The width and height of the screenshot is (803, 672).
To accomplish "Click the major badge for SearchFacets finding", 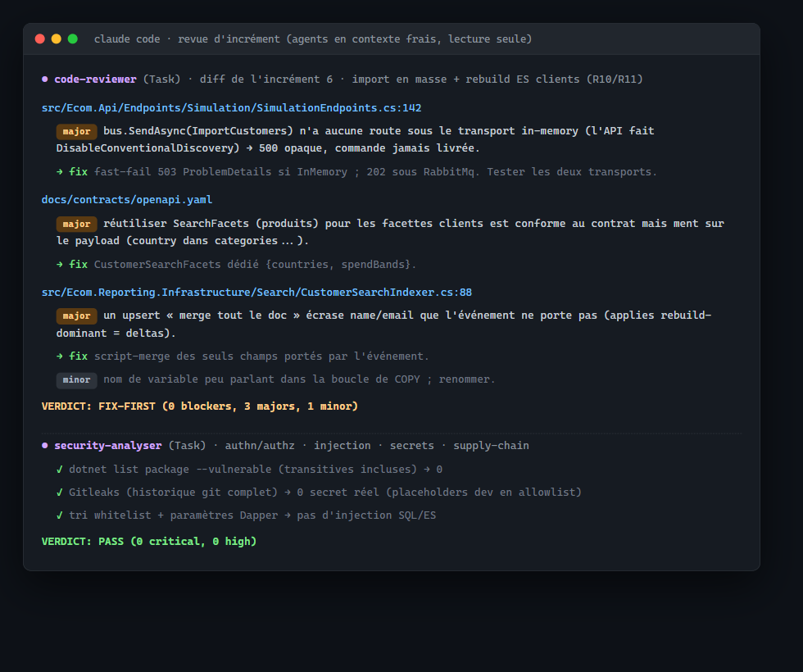I will (x=76, y=224).
